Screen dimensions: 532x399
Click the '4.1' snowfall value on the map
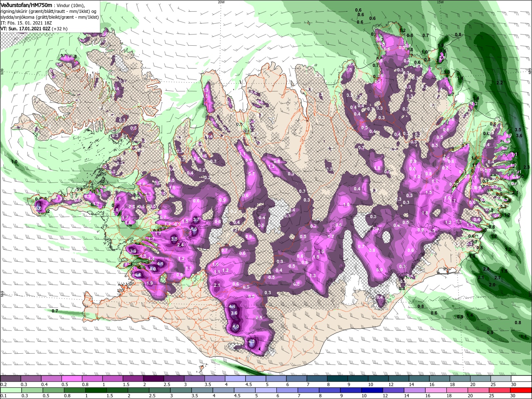click(160, 263)
